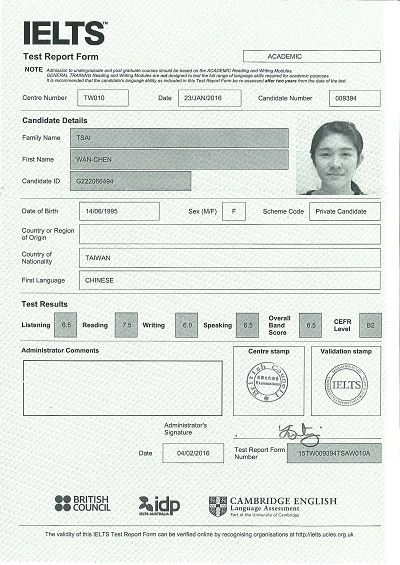
Task: Click the Overall Band Score box
Action: [310, 325]
